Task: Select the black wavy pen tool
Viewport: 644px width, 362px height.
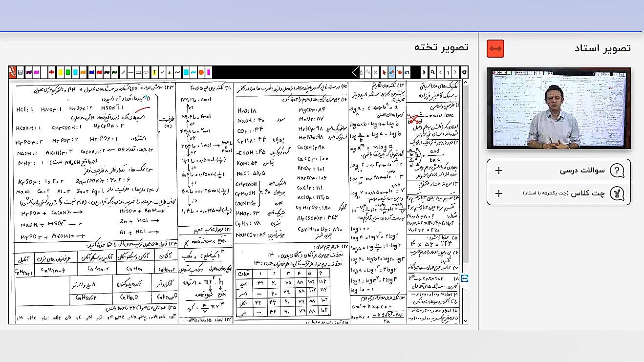Action: coord(107,72)
